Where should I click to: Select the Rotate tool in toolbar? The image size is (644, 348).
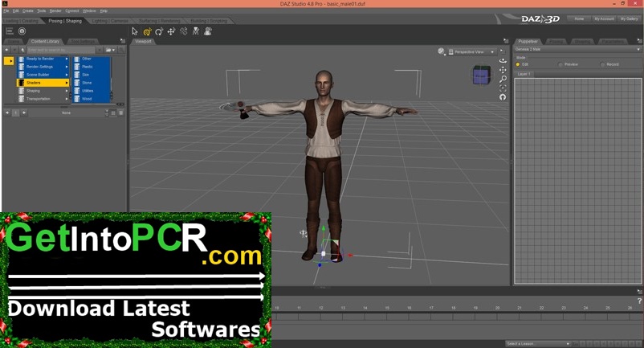(x=159, y=31)
